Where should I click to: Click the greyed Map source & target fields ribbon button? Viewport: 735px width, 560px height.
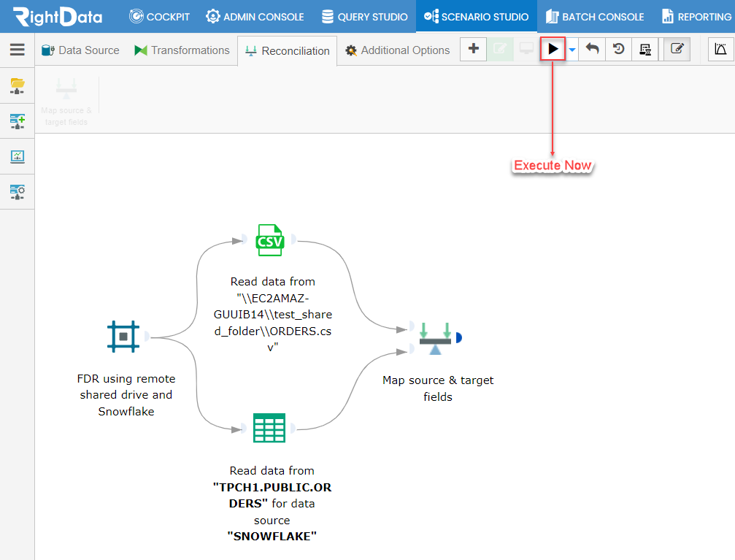coord(66,101)
